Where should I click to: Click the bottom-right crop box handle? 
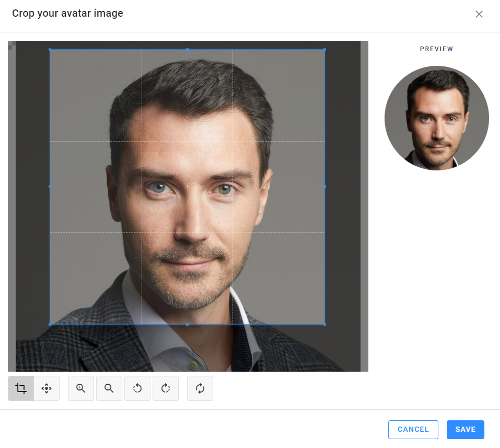[x=324, y=324]
